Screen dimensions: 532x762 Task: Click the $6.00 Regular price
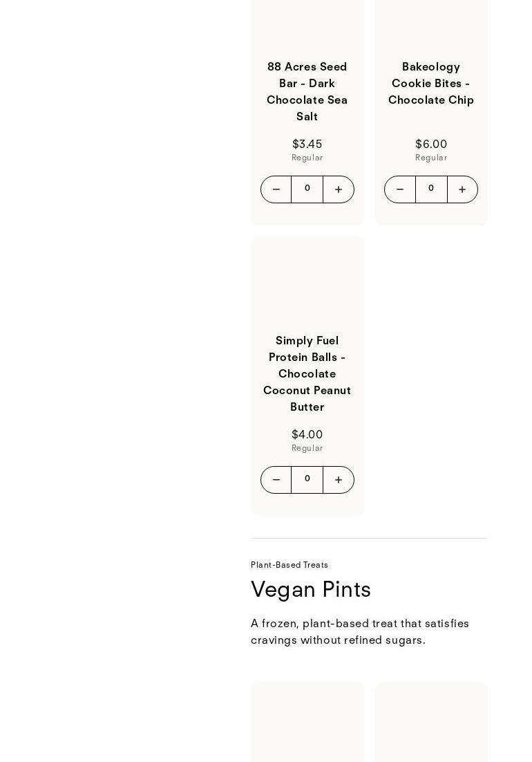tap(431, 149)
